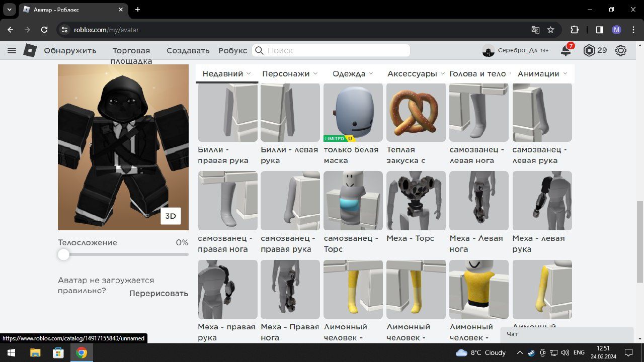
Task: Open Windows Start menu
Action: pos(10,352)
